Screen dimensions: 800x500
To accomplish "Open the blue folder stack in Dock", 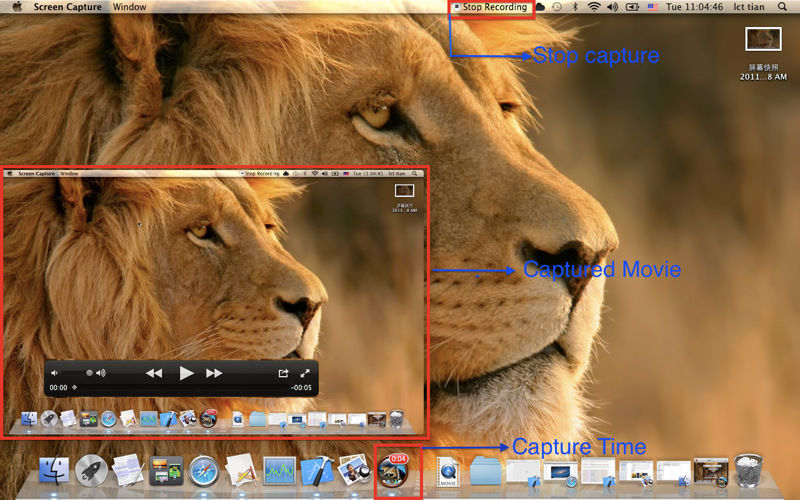I will [x=485, y=471].
